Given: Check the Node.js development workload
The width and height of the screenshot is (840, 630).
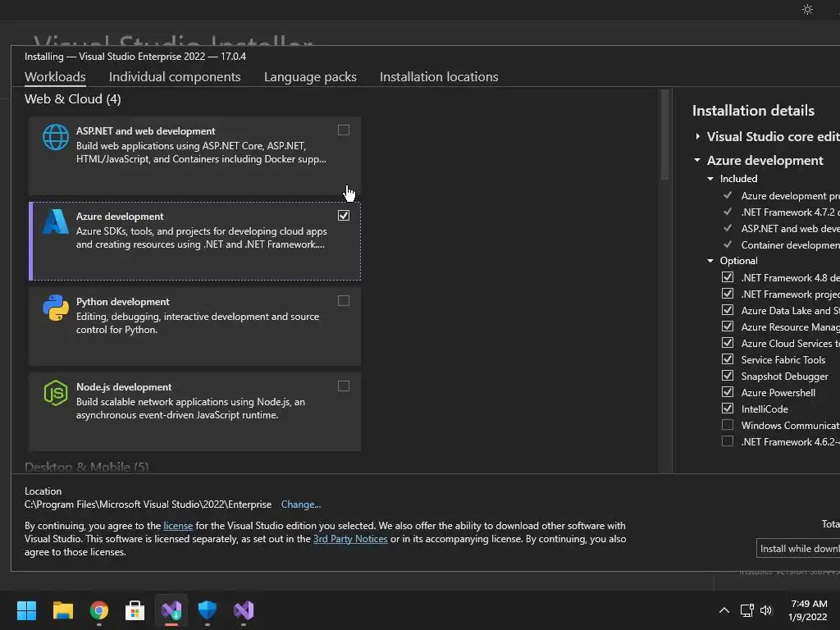Looking at the screenshot, I should (344, 386).
